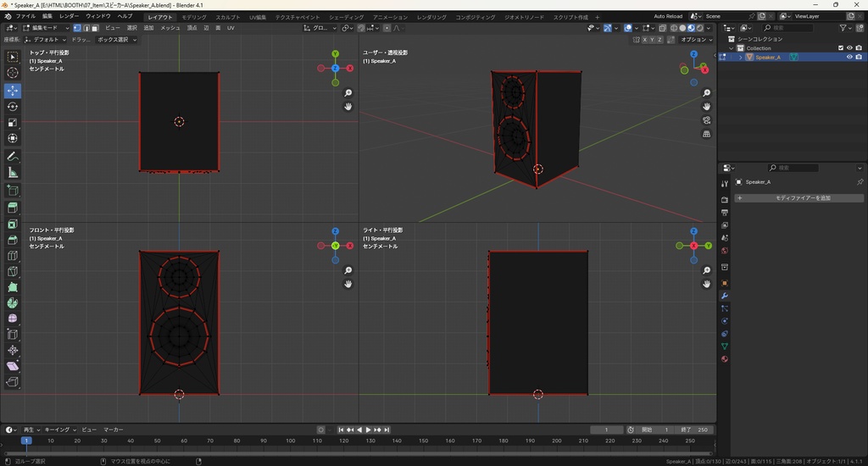
Task: Expand the Speaker_A tree item
Action: click(x=740, y=58)
